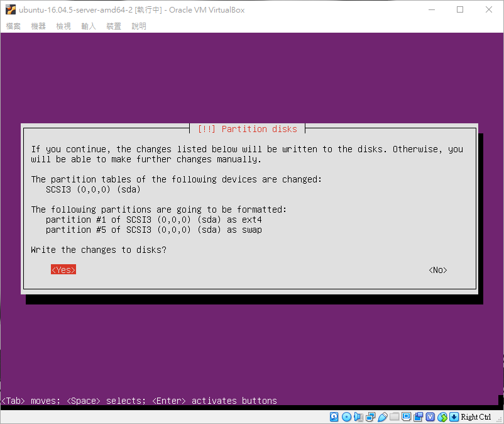Click 'Write the changes to disks?' text
The width and height of the screenshot is (504, 424).
coord(99,250)
